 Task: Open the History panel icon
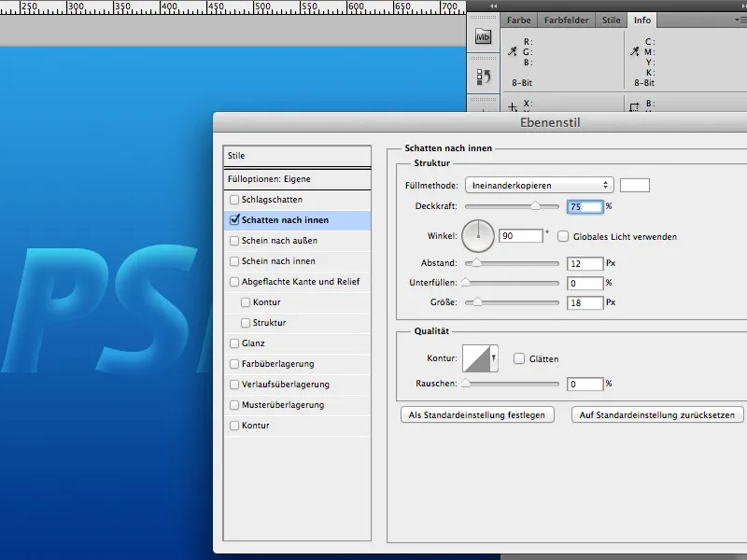click(483, 77)
